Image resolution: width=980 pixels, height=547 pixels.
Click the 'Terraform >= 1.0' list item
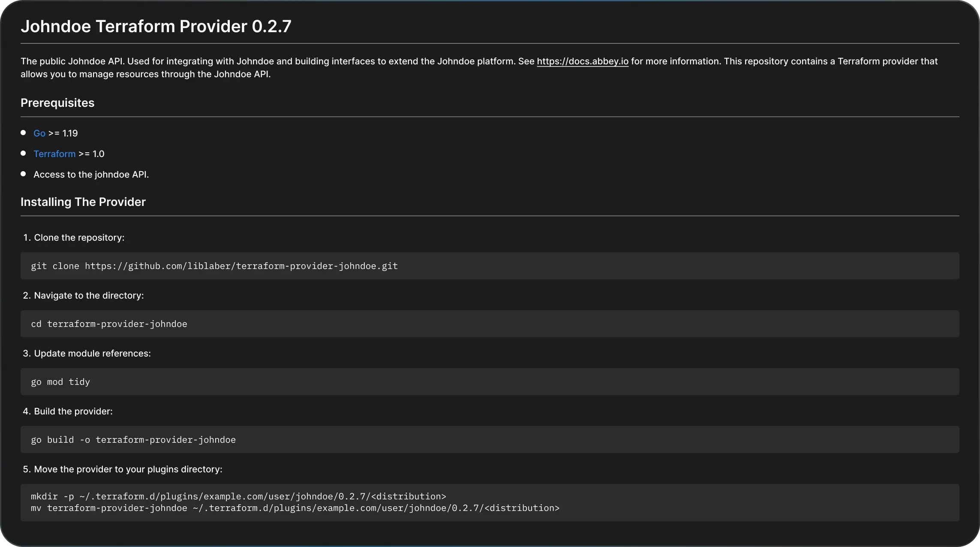tap(69, 154)
